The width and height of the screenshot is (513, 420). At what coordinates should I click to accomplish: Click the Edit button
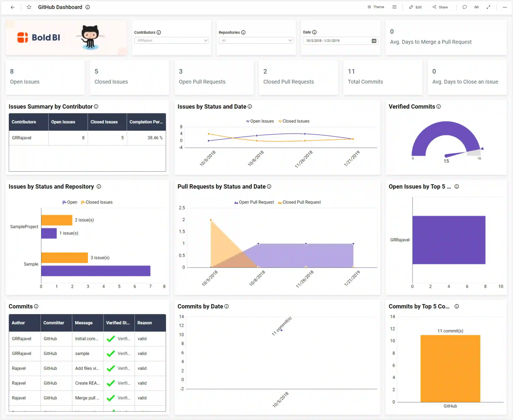point(415,7)
